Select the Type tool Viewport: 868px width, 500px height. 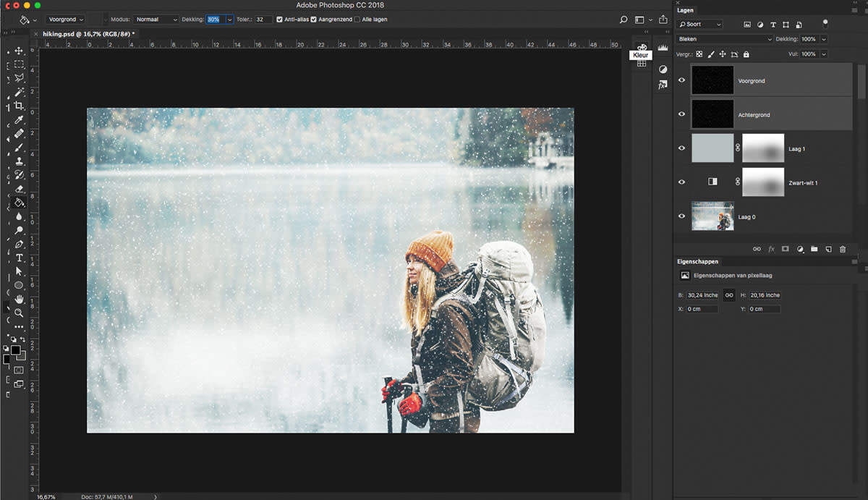(x=19, y=258)
